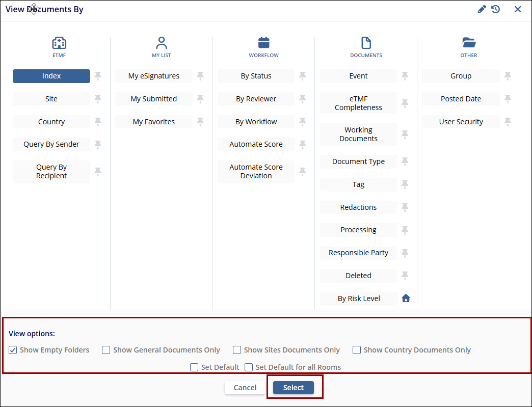Pin the Posted Date view
The image size is (532, 407).
click(508, 99)
